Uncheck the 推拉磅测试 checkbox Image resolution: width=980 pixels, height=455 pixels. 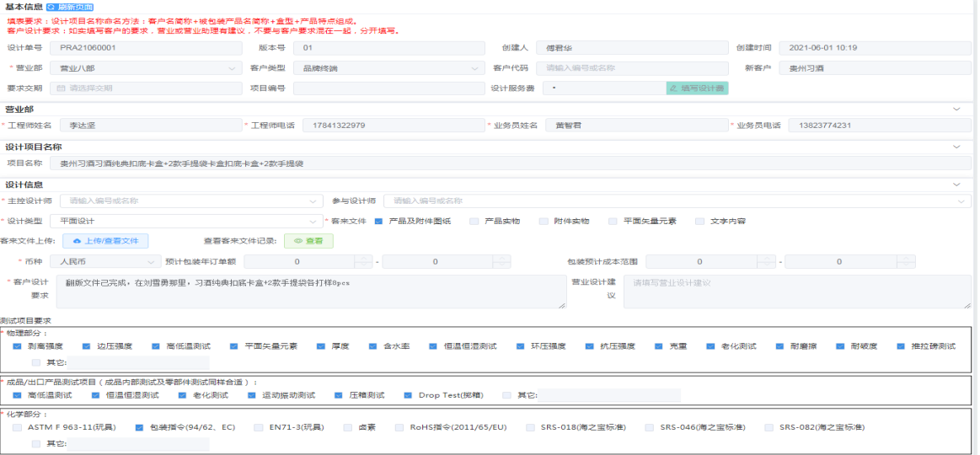coord(901,345)
